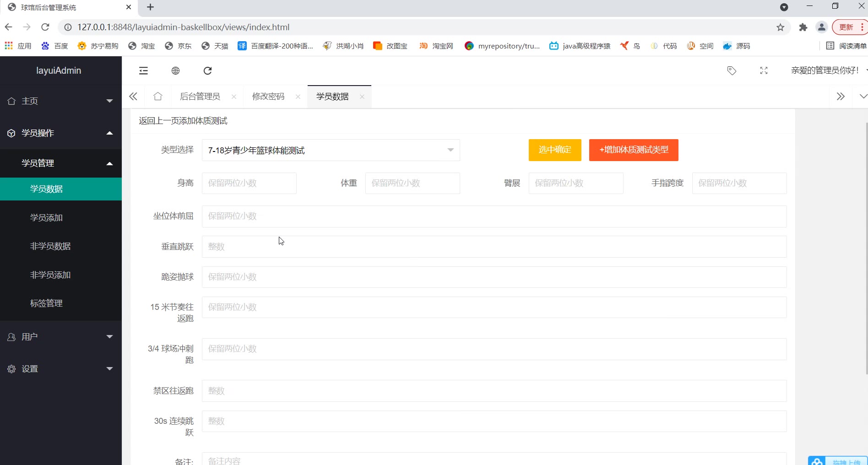Open a new browser tab

click(150, 7)
